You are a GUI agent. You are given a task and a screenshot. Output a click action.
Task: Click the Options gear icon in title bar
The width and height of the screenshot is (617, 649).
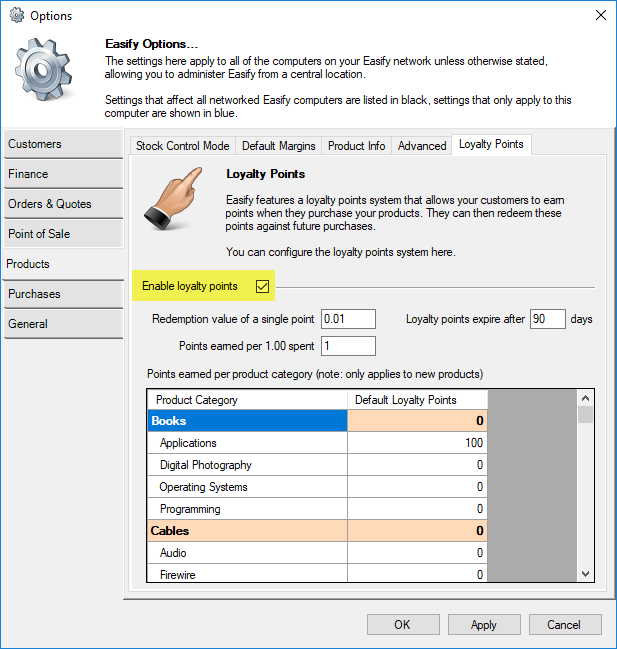point(17,15)
